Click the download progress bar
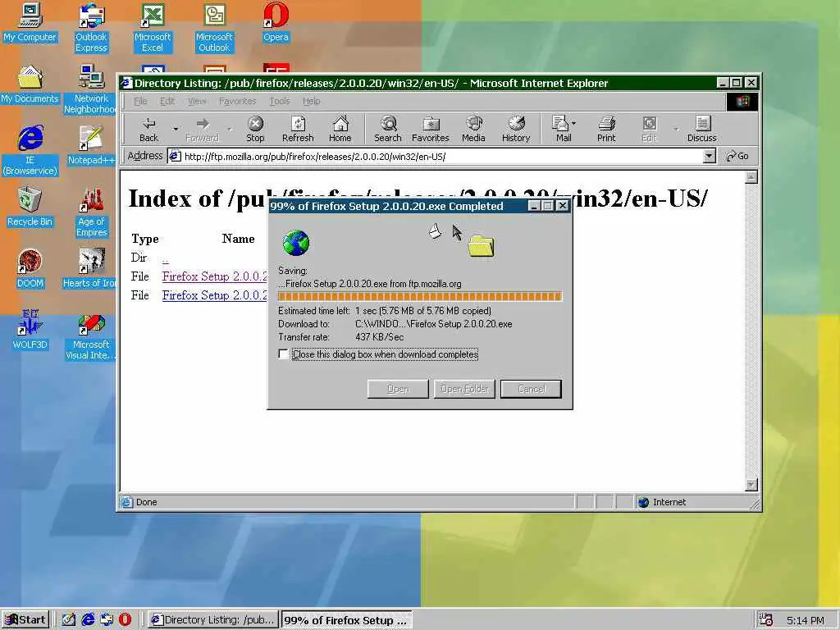The image size is (840, 630). pos(419,296)
